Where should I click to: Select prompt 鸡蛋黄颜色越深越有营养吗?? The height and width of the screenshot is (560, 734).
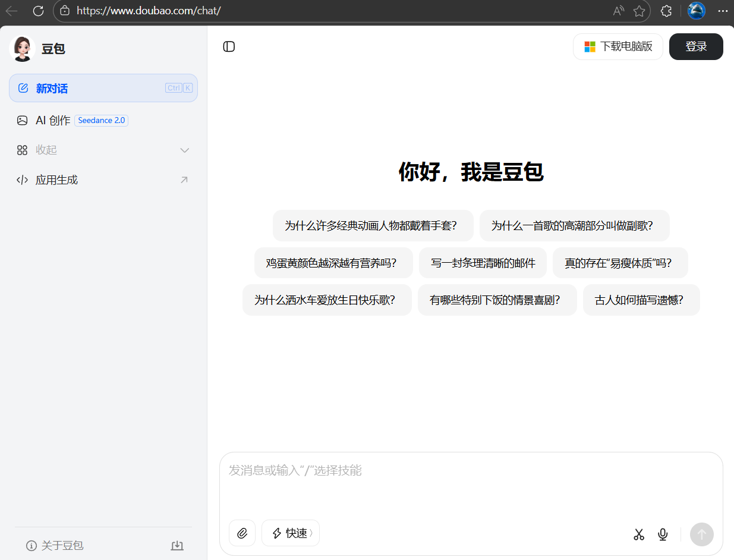(x=333, y=263)
